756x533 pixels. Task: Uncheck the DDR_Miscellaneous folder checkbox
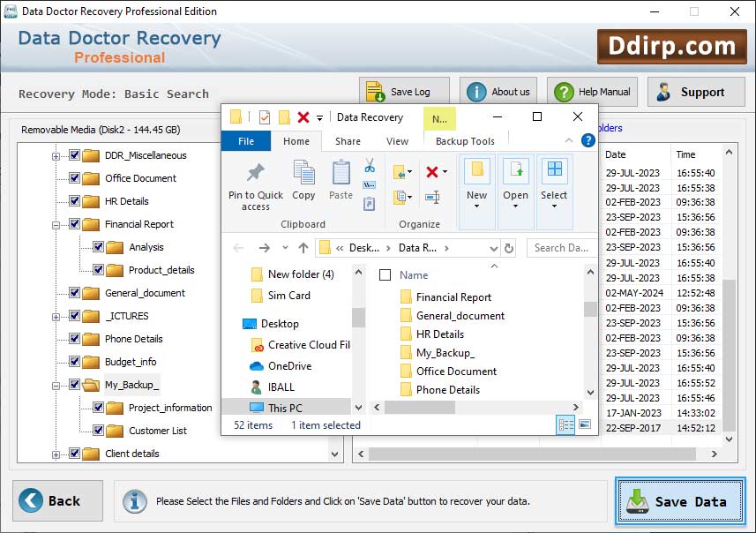point(75,155)
